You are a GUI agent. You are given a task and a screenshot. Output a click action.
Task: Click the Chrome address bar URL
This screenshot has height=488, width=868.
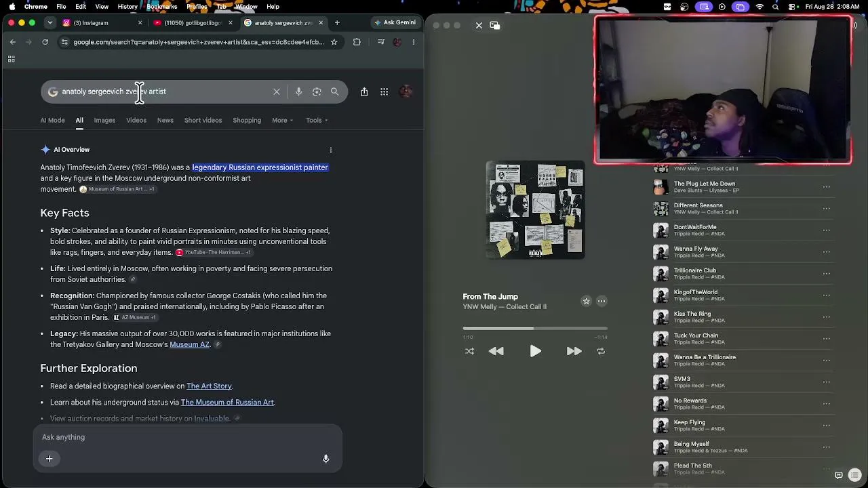pos(199,42)
